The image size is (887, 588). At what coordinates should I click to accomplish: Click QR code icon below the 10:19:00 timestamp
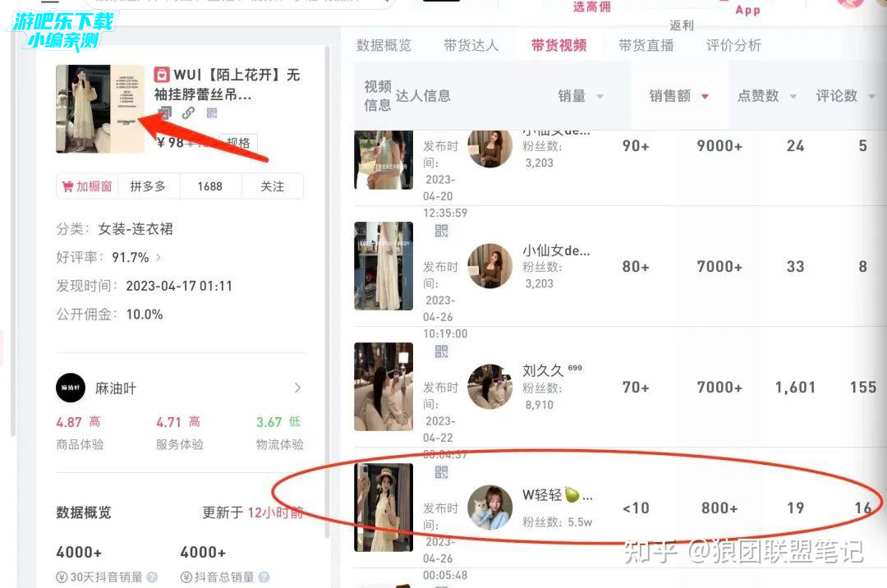[x=441, y=351]
